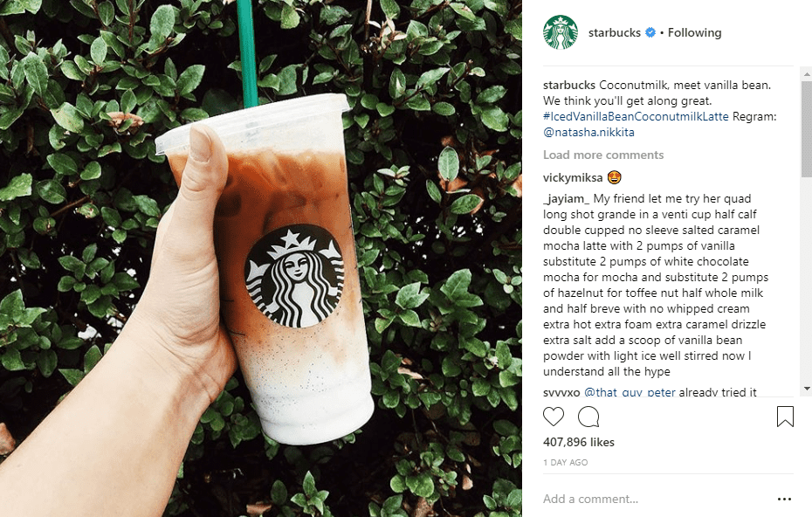
Task: Open vickymiksa's profile
Action: (x=573, y=177)
